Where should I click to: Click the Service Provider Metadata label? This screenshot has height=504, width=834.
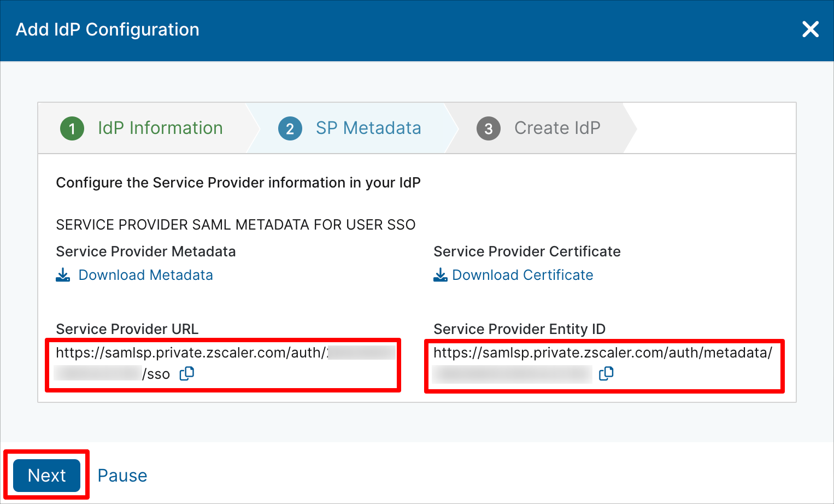[x=146, y=251]
